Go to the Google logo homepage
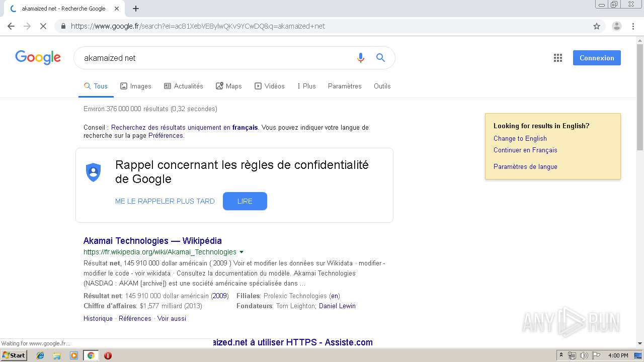 (x=38, y=57)
